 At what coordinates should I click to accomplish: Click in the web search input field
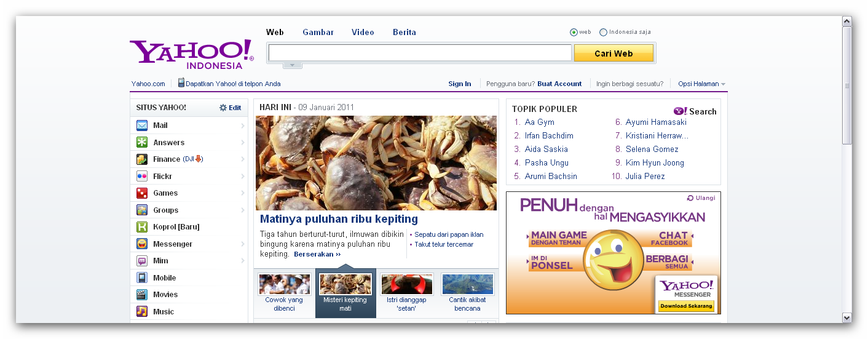click(420, 53)
